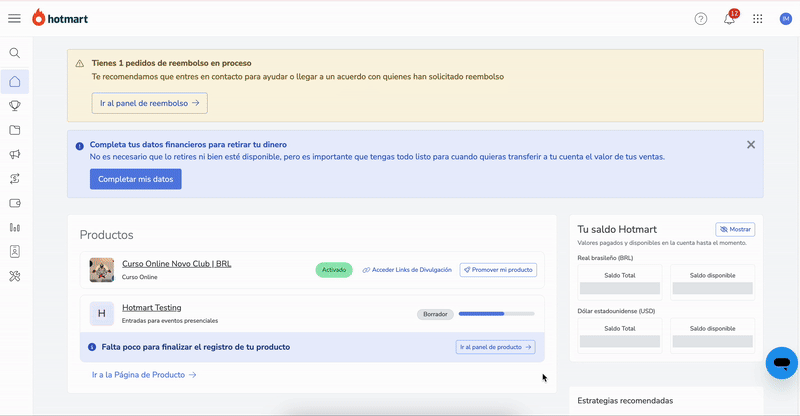800x416 pixels.
Task: Click 'Dólar estadounidense (USD)' label
Action: [x=616, y=311]
